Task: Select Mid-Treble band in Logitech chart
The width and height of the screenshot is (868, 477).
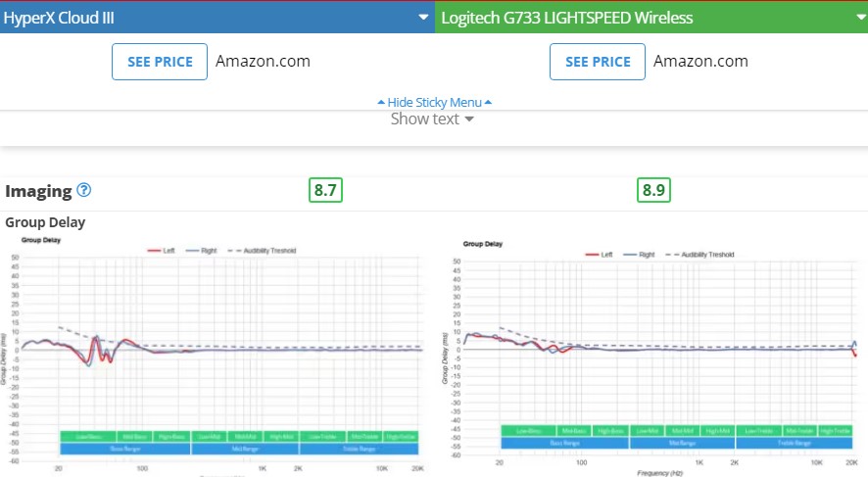Action: pyautogui.click(x=799, y=431)
